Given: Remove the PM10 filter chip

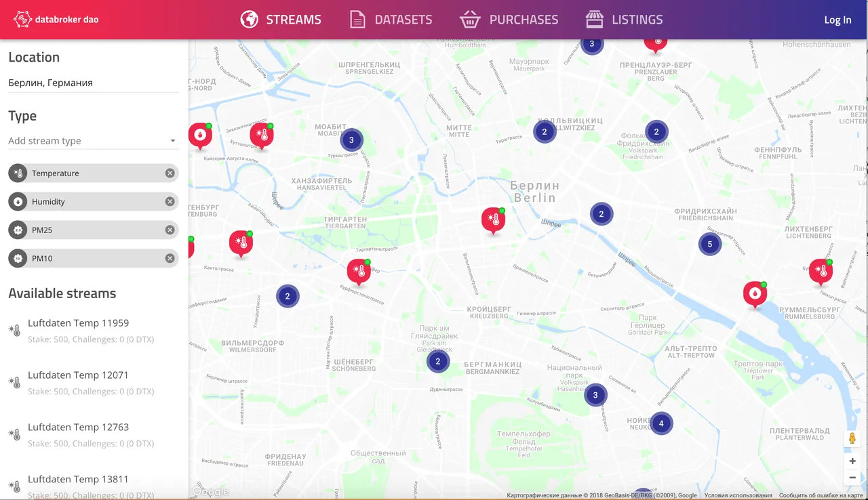Looking at the screenshot, I should (x=170, y=259).
